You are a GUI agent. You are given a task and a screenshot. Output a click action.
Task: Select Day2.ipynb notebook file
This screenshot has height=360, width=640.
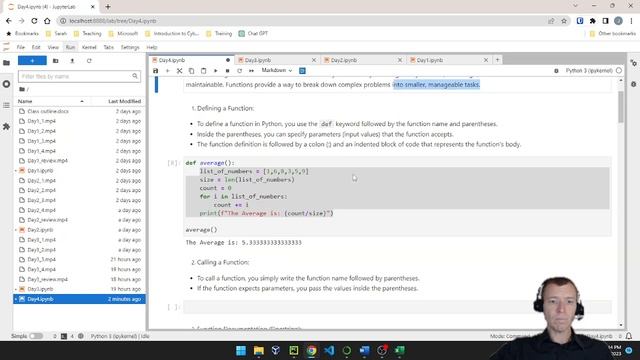point(79,230)
